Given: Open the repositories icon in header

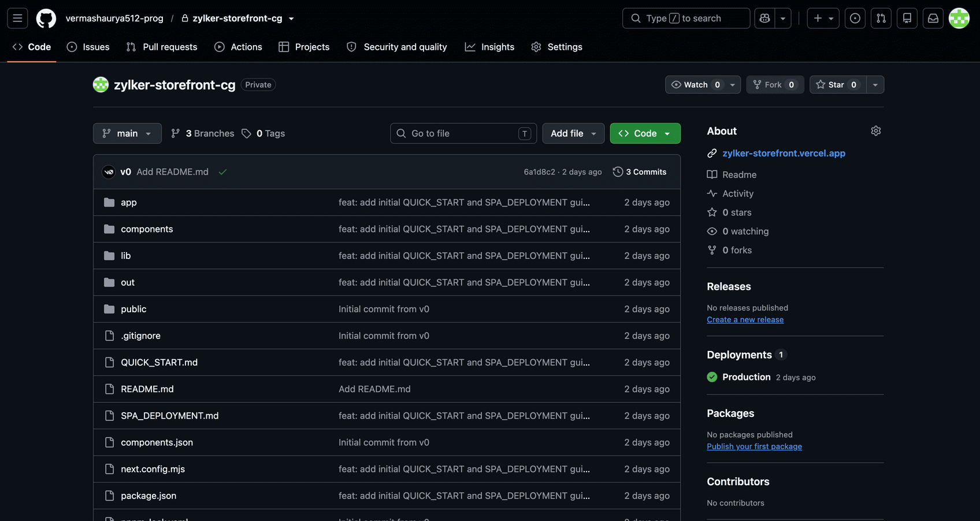Looking at the screenshot, I should [907, 19].
